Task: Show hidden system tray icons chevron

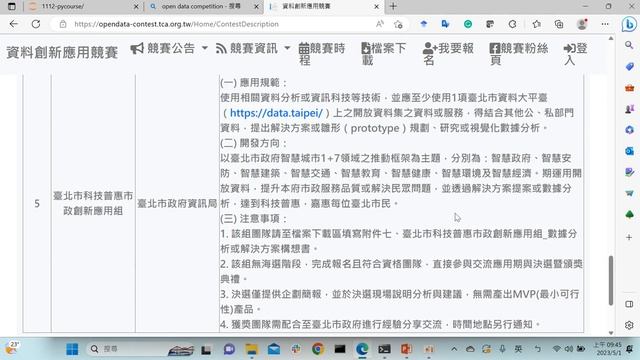Action: coord(454,349)
